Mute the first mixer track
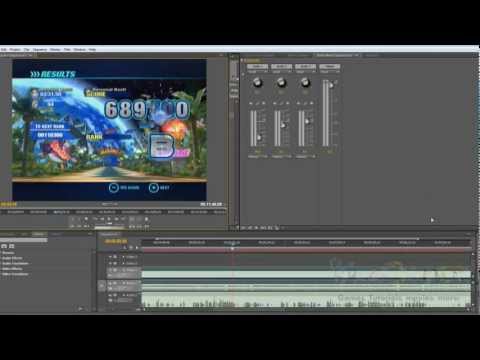 [251, 104]
